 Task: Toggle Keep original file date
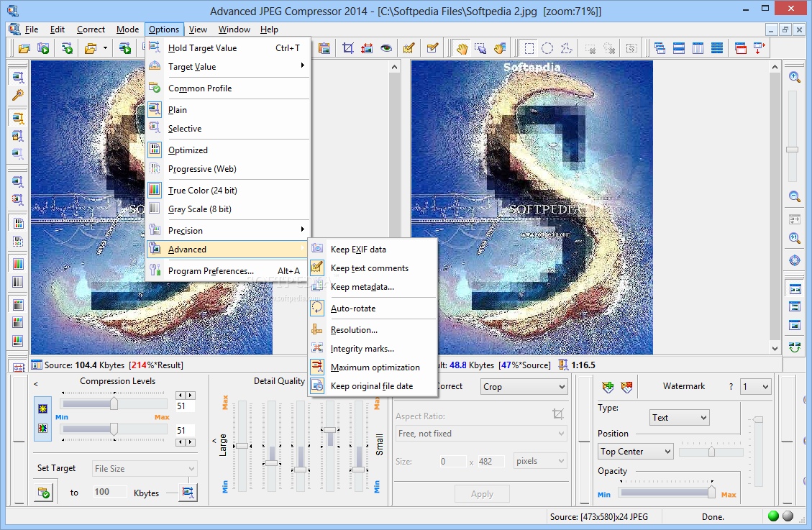point(373,386)
